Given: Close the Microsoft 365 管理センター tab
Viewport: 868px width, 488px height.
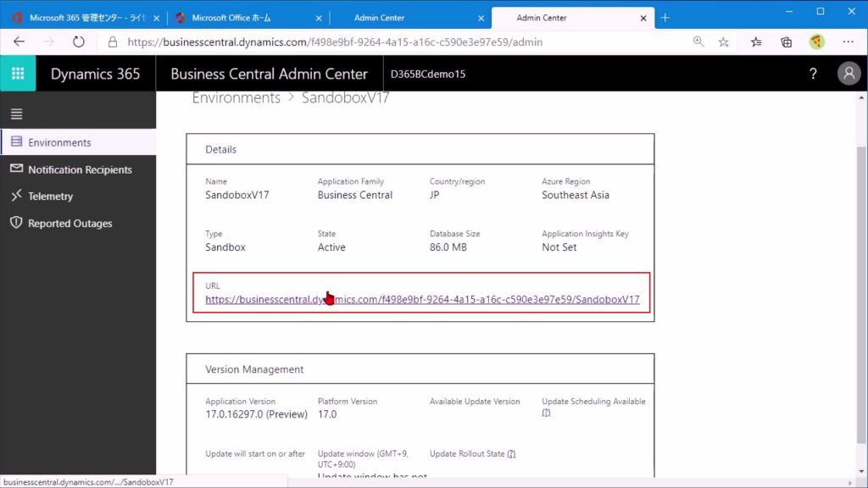Looking at the screenshot, I should pos(157,19).
